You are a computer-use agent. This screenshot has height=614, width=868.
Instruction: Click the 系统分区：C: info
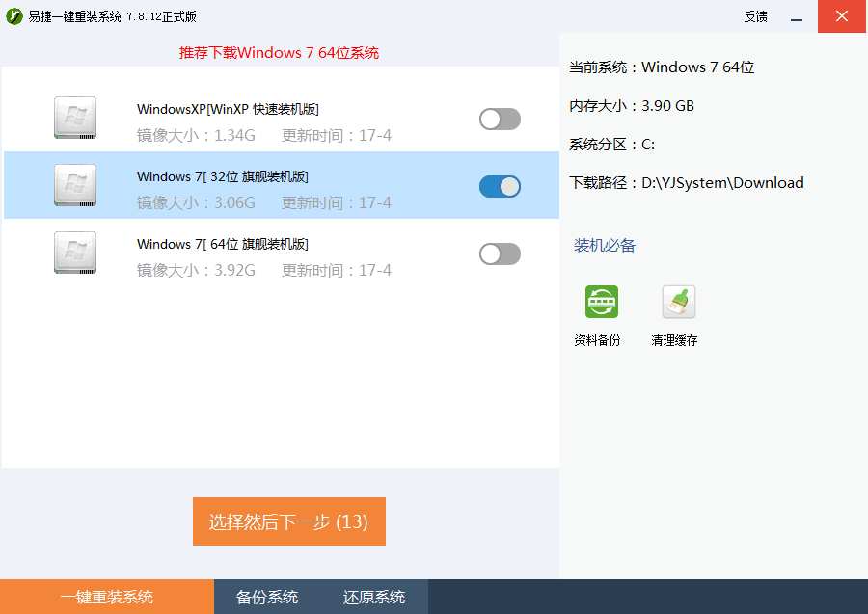tap(612, 145)
